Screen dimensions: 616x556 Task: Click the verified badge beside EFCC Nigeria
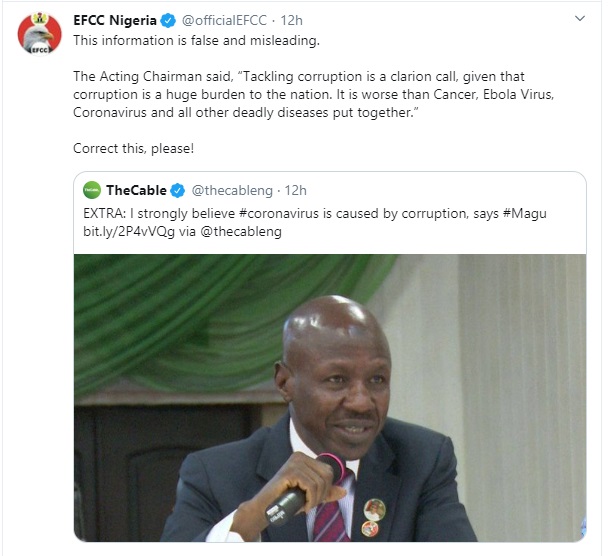tap(169, 21)
